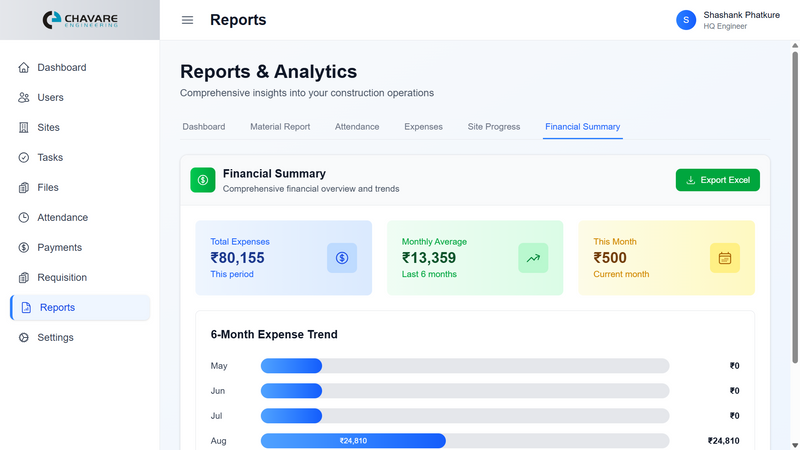
Task: Click the Dashboard home icon in sidebar
Action: 24,68
